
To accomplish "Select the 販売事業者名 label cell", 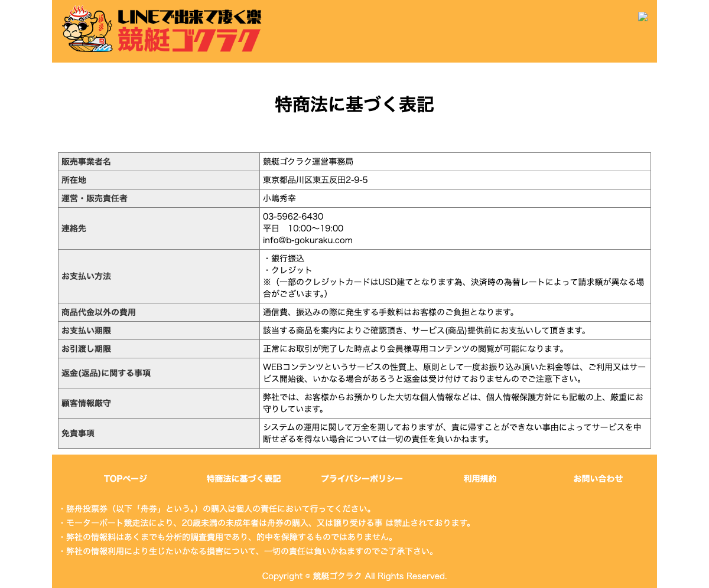I will click(x=159, y=162).
